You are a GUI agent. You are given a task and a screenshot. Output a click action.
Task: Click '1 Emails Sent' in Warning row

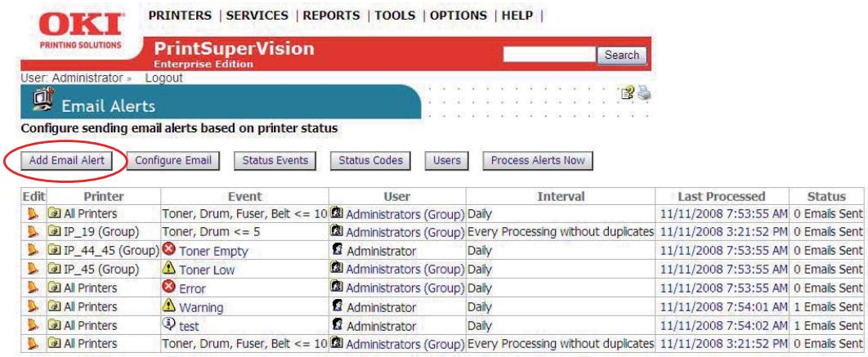[x=828, y=307]
